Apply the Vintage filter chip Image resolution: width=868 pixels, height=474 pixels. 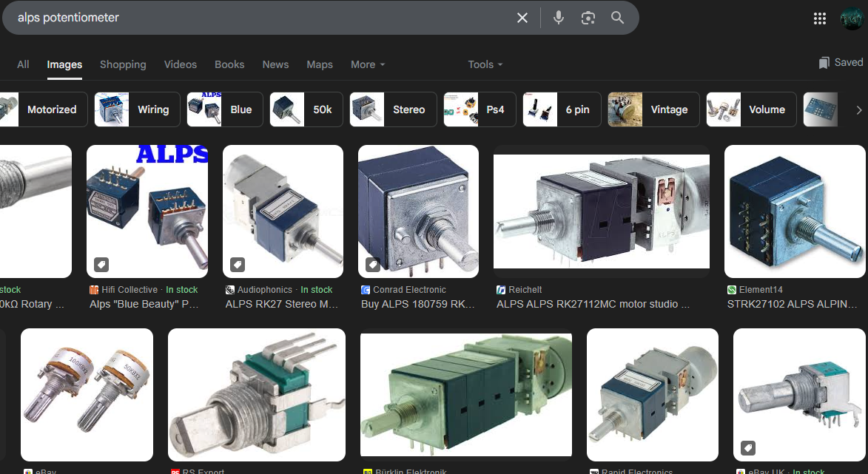click(x=653, y=109)
